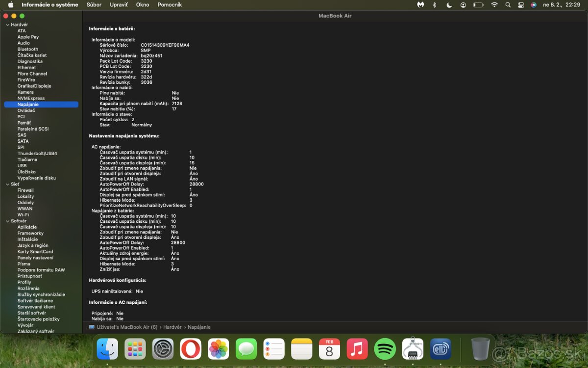Click the date and time in menu bar

[562, 5]
